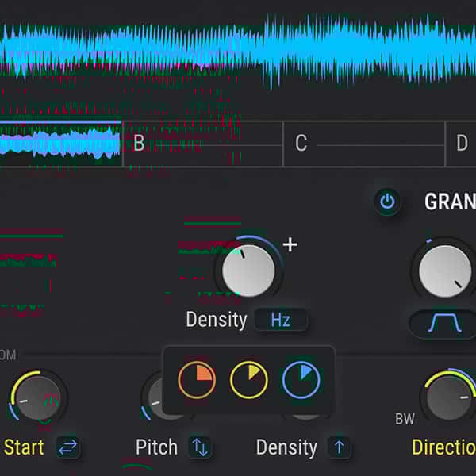Select the yellow pie icon in the popup
The width and height of the screenshot is (476, 476).
[x=249, y=381]
